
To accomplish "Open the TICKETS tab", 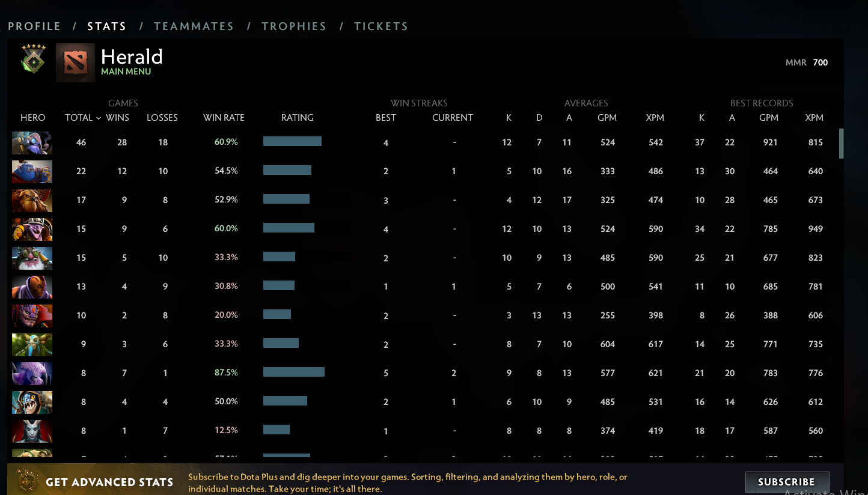I will tap(381, 26).
